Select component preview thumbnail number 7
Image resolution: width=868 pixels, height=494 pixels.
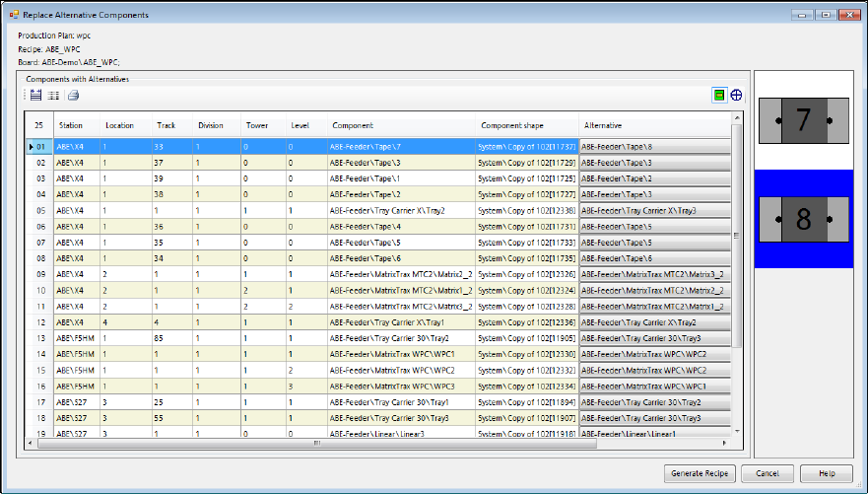pos(803,120)
